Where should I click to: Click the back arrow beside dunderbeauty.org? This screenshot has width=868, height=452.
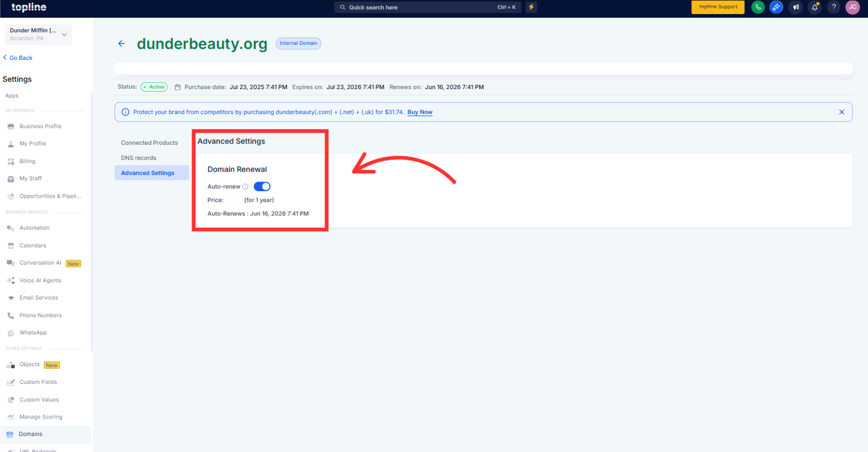pos(121,44)
